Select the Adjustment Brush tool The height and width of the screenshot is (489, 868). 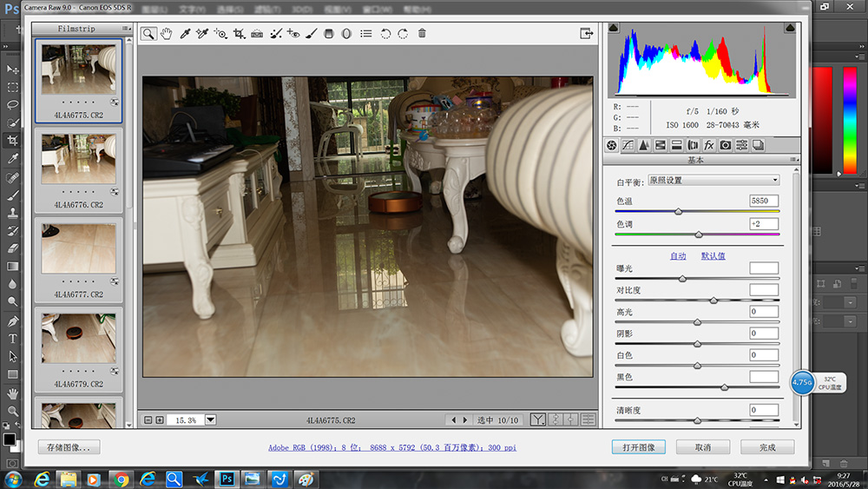(x=312, y=34)
